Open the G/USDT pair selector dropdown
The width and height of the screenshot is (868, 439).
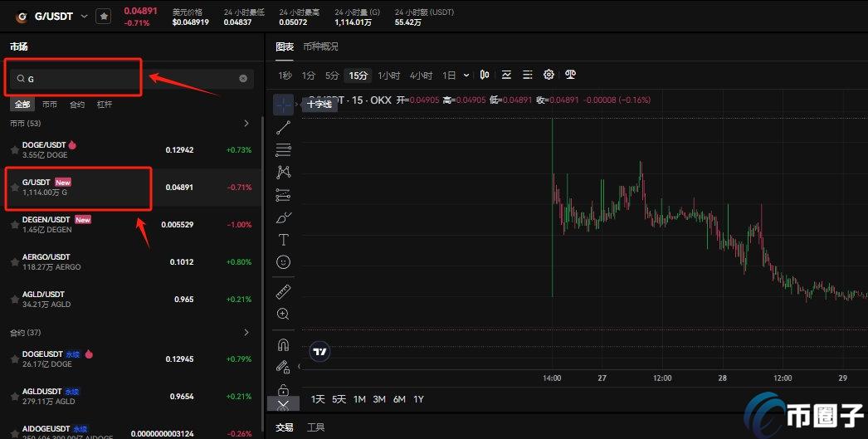click(84, 16)
